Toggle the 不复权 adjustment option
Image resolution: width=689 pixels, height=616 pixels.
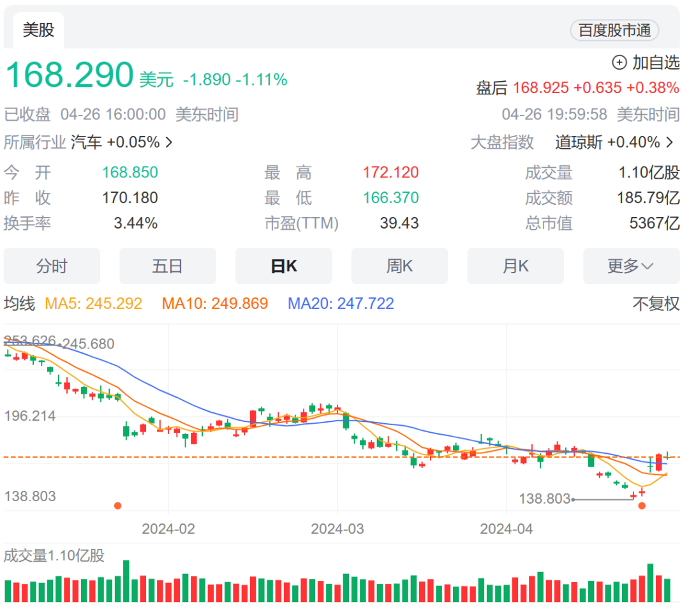[656, 303]
